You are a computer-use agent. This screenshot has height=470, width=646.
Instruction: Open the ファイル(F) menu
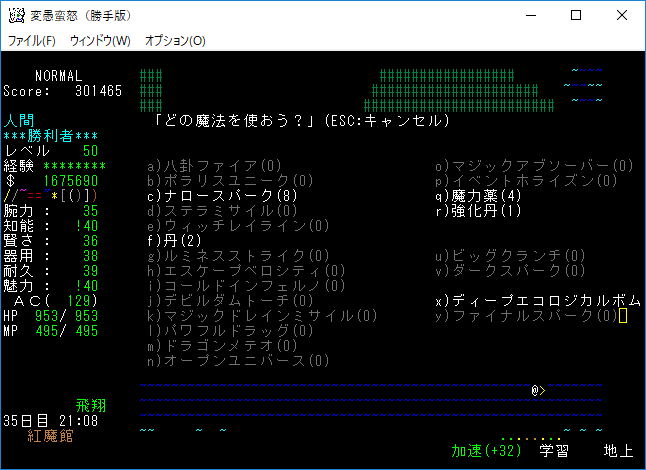coord(32,41)
